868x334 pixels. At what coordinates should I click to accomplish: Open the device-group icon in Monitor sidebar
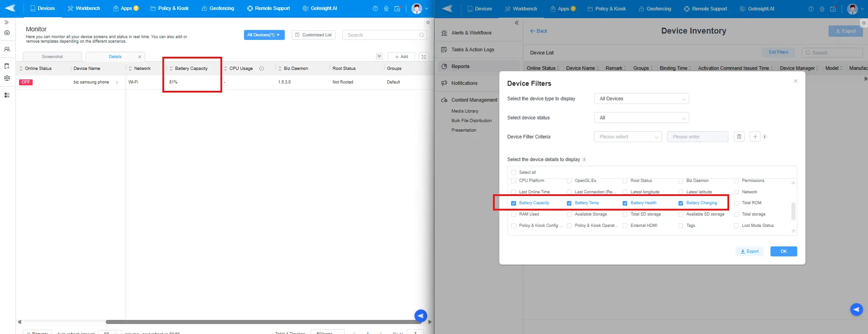7,78
